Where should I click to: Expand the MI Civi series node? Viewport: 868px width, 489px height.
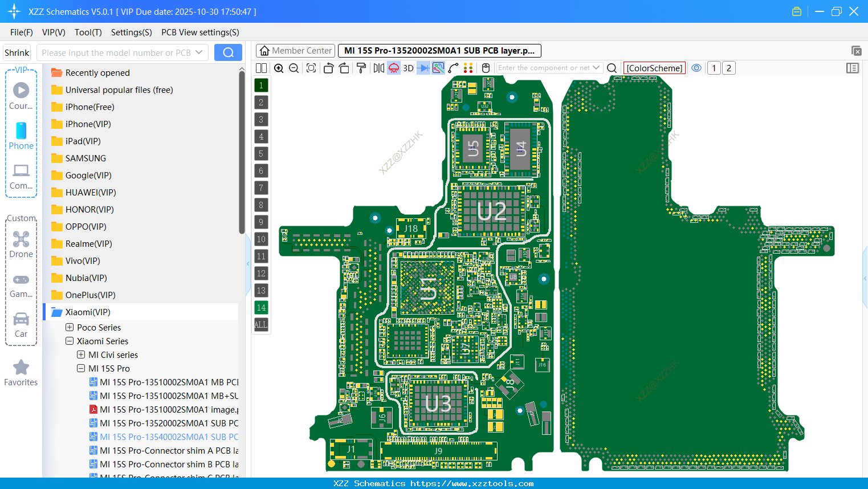(x=81, y=354)
